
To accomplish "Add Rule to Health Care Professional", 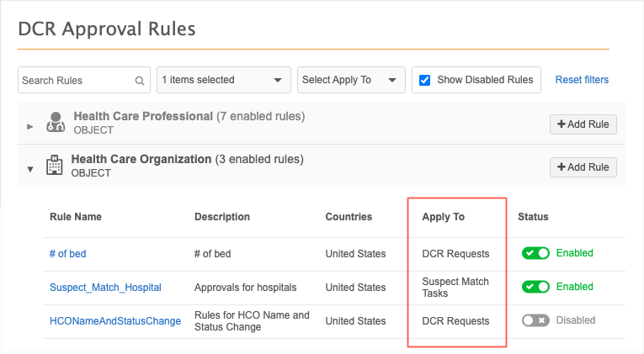I will (x=583, y=124).
